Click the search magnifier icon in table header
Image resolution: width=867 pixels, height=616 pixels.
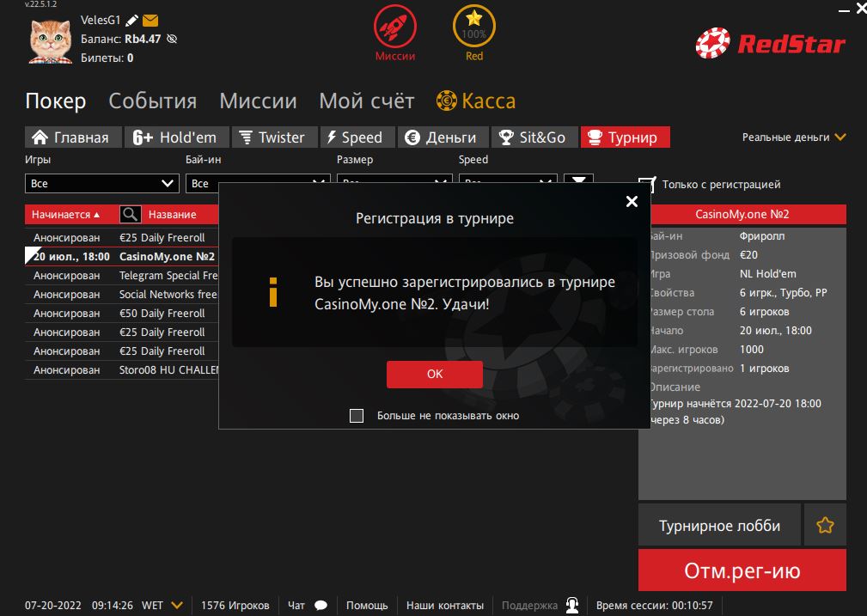click(130, 215)
